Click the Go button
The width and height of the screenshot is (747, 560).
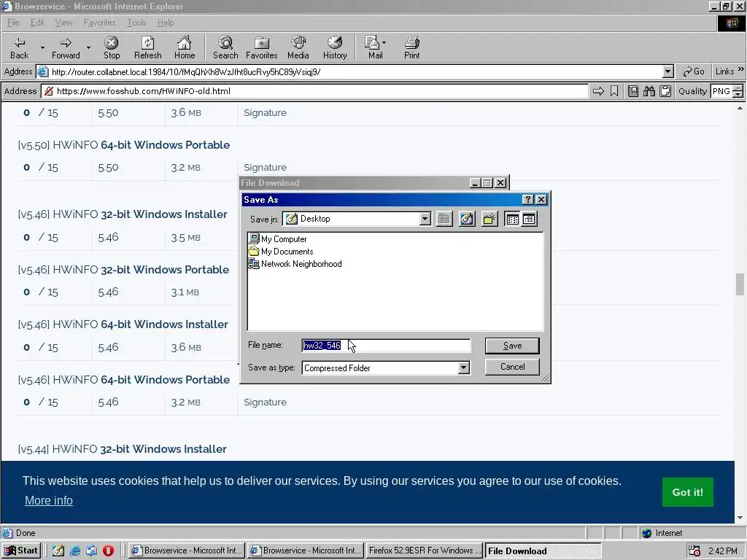(x=694, y=71)
